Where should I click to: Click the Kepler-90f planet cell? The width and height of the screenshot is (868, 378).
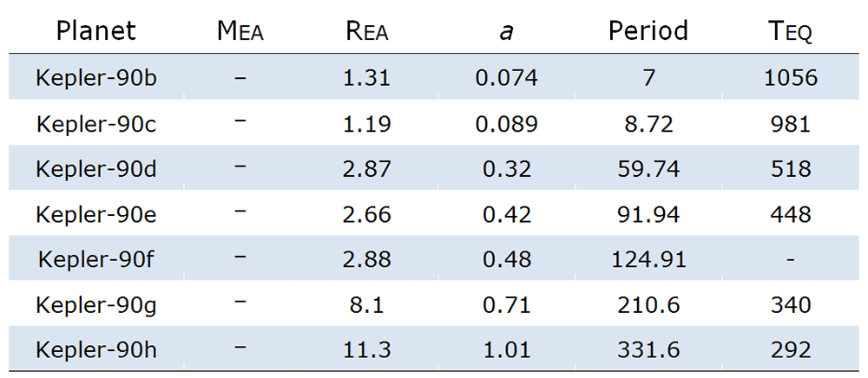(x=96, y=259)
